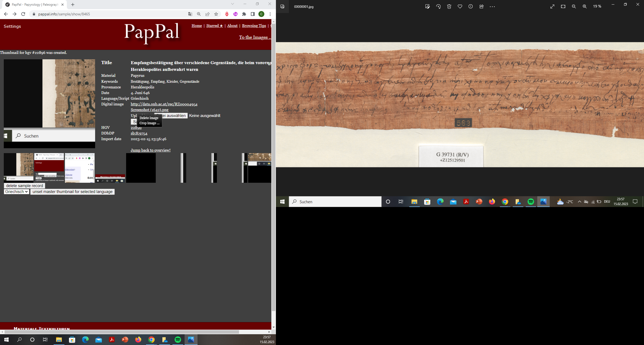Open the Griechisch language dropdown

click(16, 192)
